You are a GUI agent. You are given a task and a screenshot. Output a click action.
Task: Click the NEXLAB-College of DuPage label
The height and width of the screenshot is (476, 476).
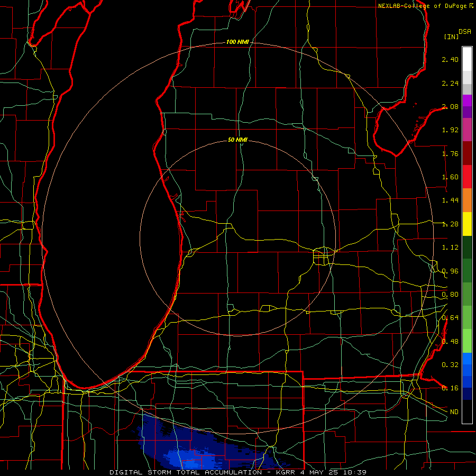425,6
